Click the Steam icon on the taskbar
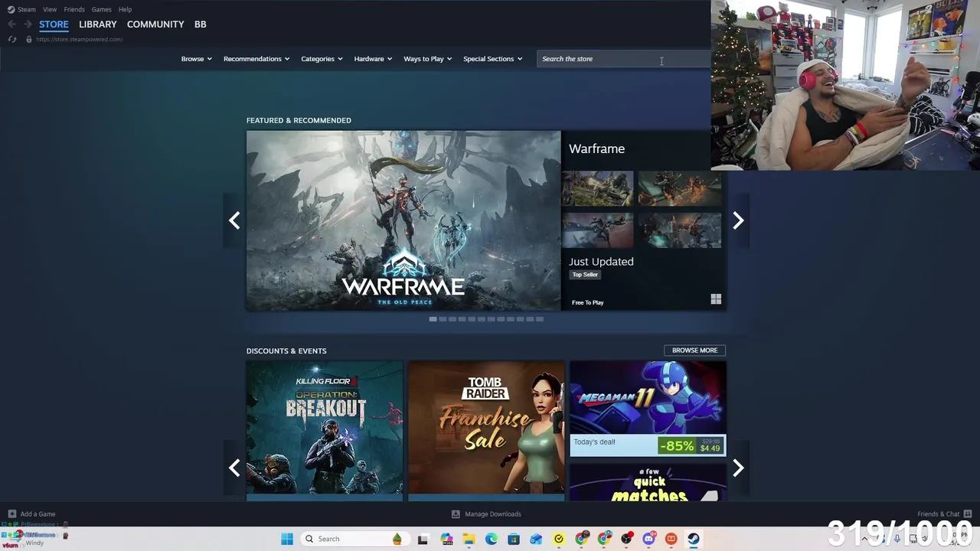 pos(694,539)
